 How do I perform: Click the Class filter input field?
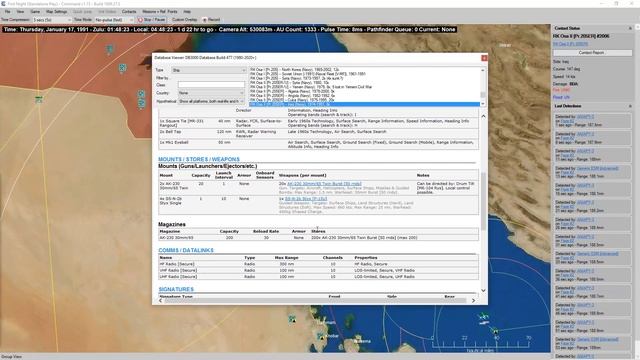(x=211, y=85)
